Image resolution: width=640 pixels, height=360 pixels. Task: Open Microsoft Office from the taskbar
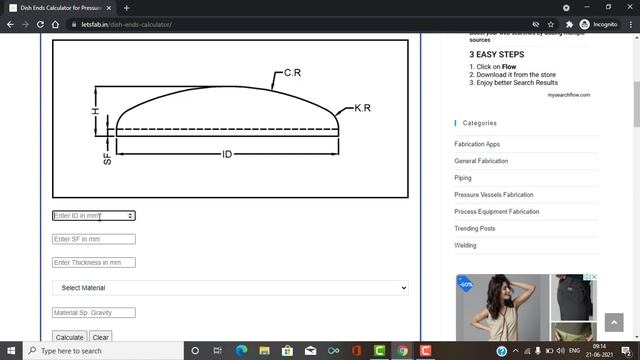point(356,351)
